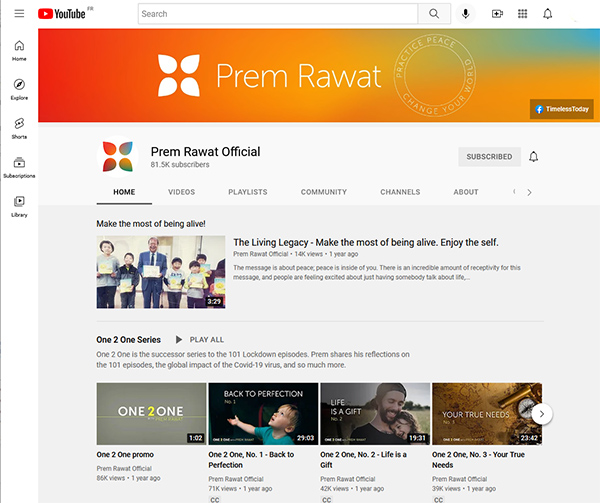
Task: Click into the Search input field
Action: coord(275,14)
